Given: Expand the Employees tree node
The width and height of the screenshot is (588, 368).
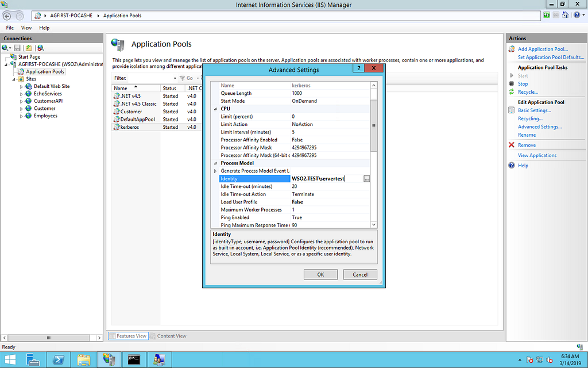Looking at the screenshot, I should pos(21,116).
